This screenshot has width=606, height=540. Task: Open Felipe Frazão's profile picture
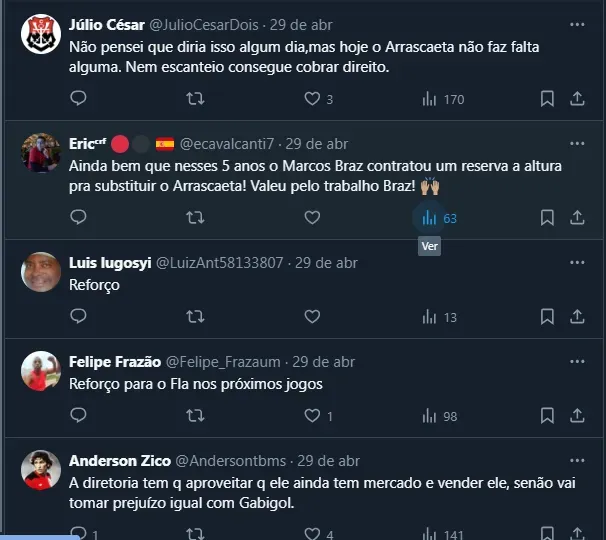(41, 371)
